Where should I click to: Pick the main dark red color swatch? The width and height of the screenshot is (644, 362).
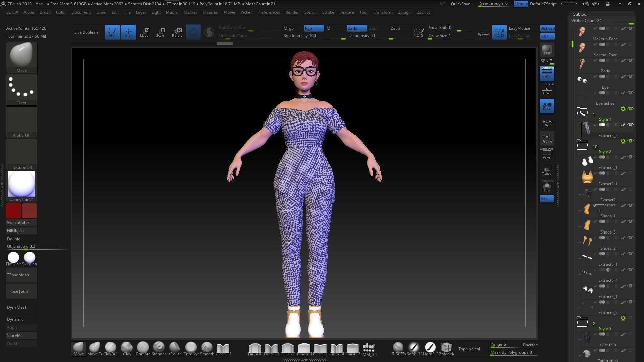(13, 211)
